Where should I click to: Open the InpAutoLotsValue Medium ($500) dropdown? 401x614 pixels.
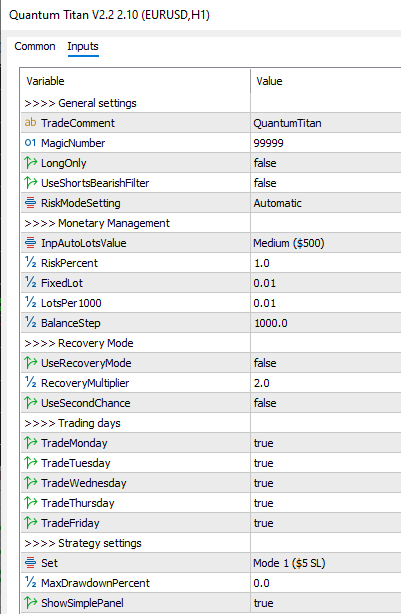[326, 243]
